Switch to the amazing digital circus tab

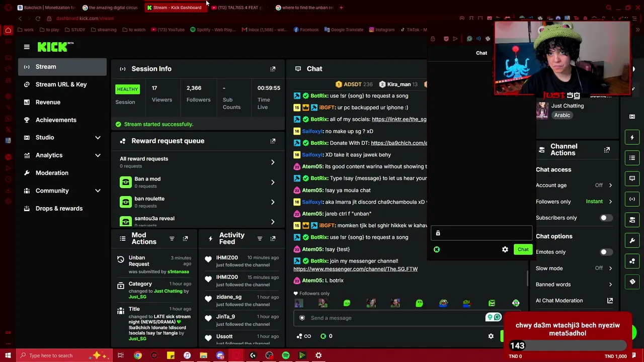tap(110, 8)
